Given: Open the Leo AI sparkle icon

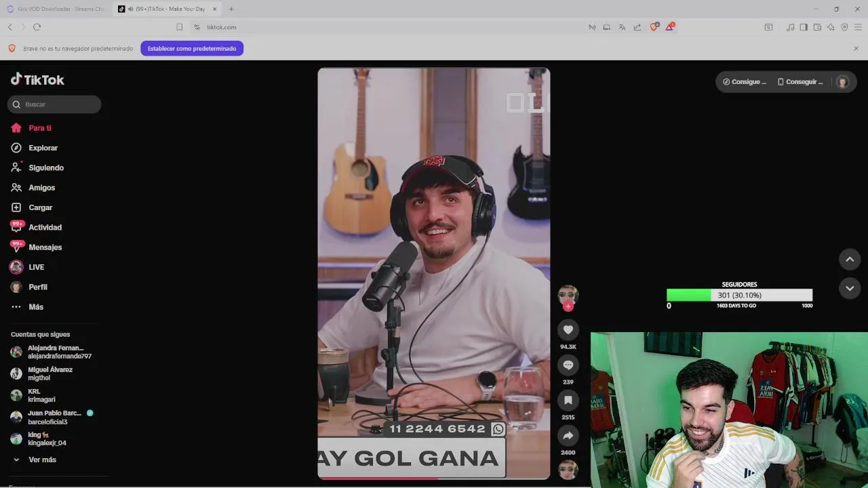Looking at the screenshot, I should 831,27.
